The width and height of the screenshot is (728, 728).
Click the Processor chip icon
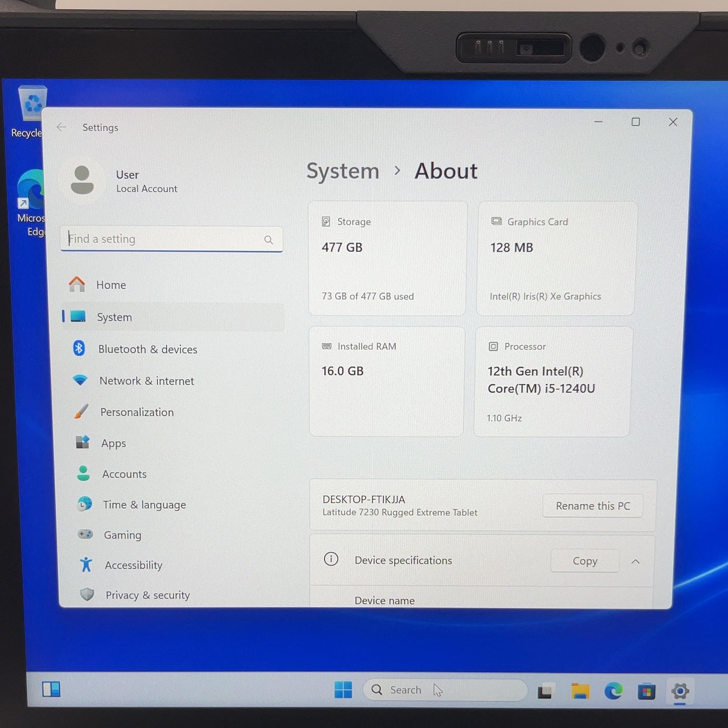coord(493,346)
